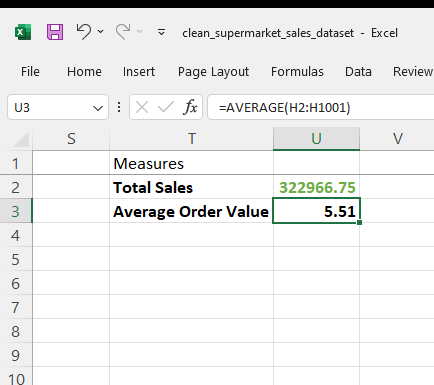
Task: Select column U header
Action: [316, 139]
